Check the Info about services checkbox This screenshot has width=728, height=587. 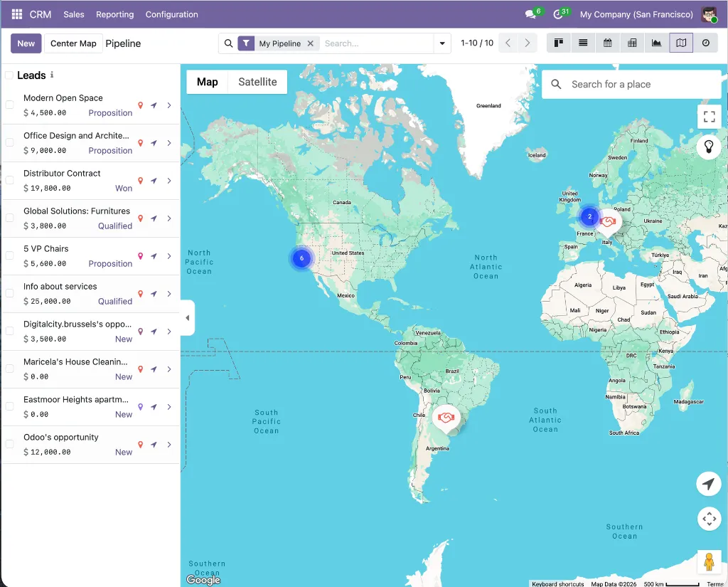(9, 293)
